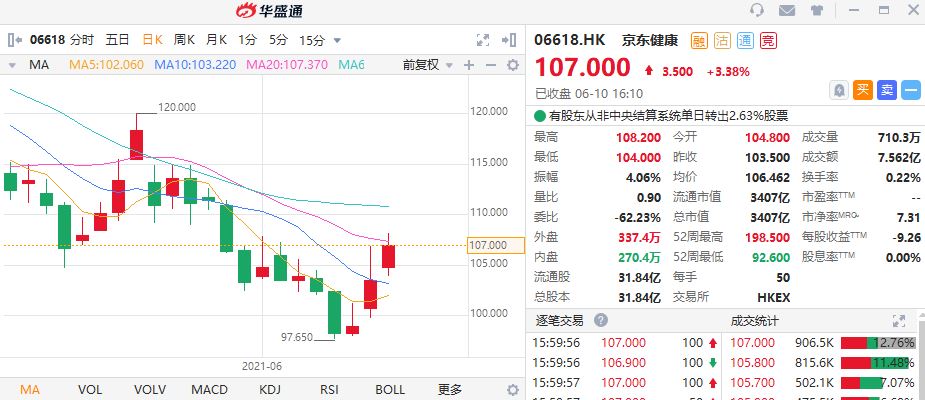Click trade row 15:59:56 at 106.900

[x=625, y=363]
